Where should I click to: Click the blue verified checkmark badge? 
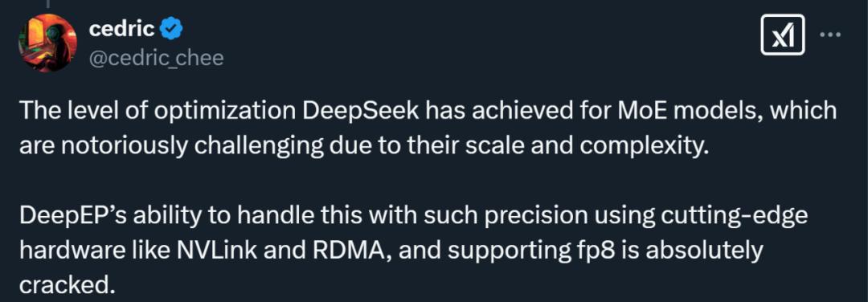172,28
